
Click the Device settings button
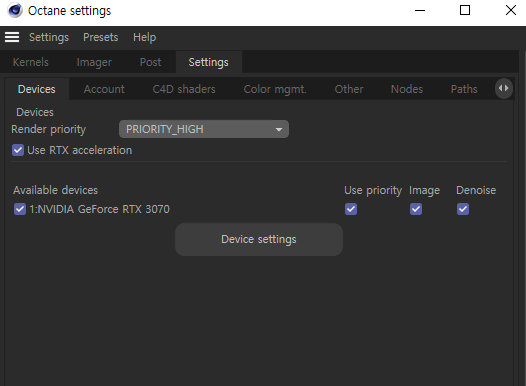tap(259, 239)
